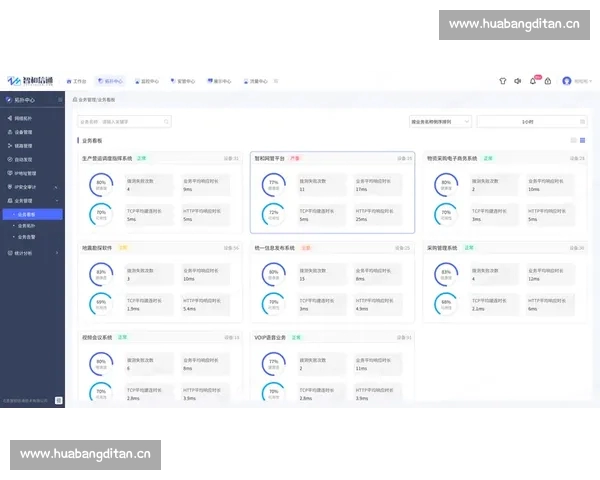Click the shirt theme icon in header
The width and height of the screenshot is (600, 480).
pyautogui.click(x=503, y=81)
